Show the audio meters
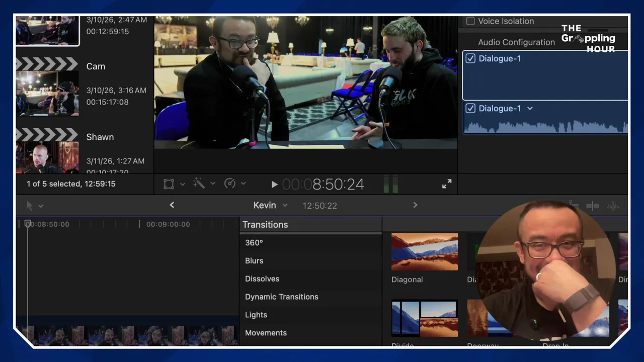Viewport: 644px width, 362px height. coord(391,184)
